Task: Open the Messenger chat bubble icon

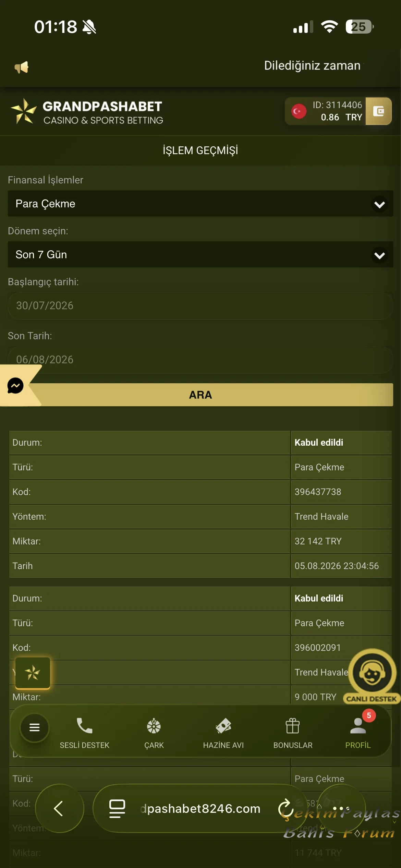Action: point(15,386)
